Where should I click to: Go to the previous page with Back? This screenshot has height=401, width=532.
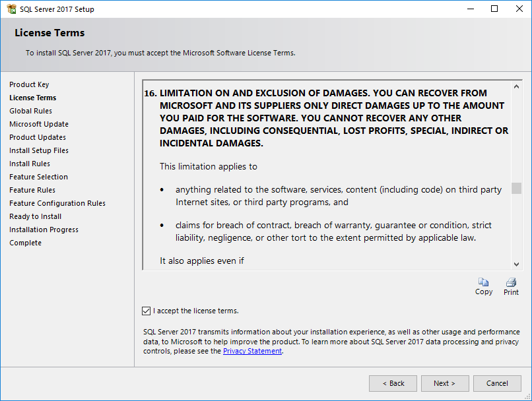393,383
